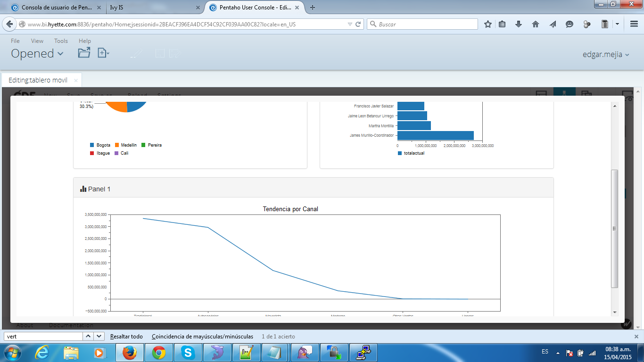The width and height of the screenshot is (644, 362).
Task: Open the File menu
Action: click(x=16, y=41)
